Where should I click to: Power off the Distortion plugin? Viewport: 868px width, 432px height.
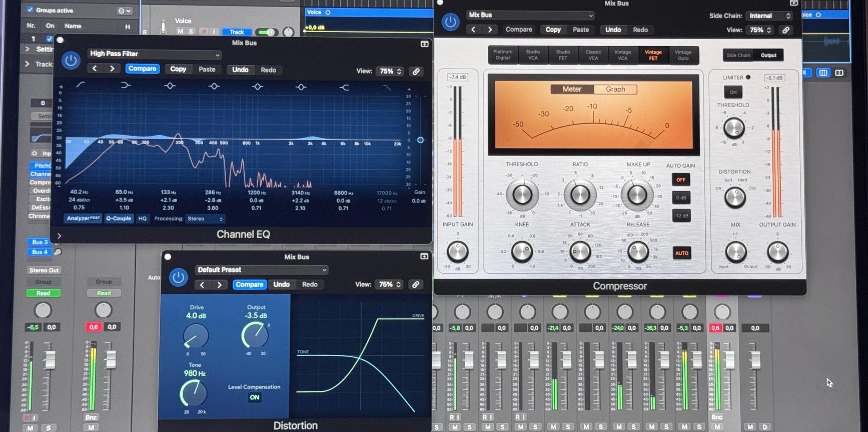[178, 278]
